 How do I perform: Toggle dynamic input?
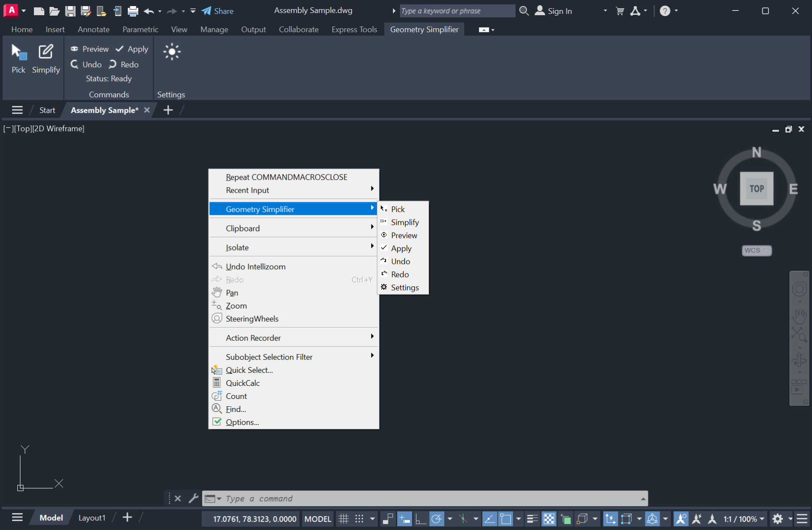coord(404,519)
